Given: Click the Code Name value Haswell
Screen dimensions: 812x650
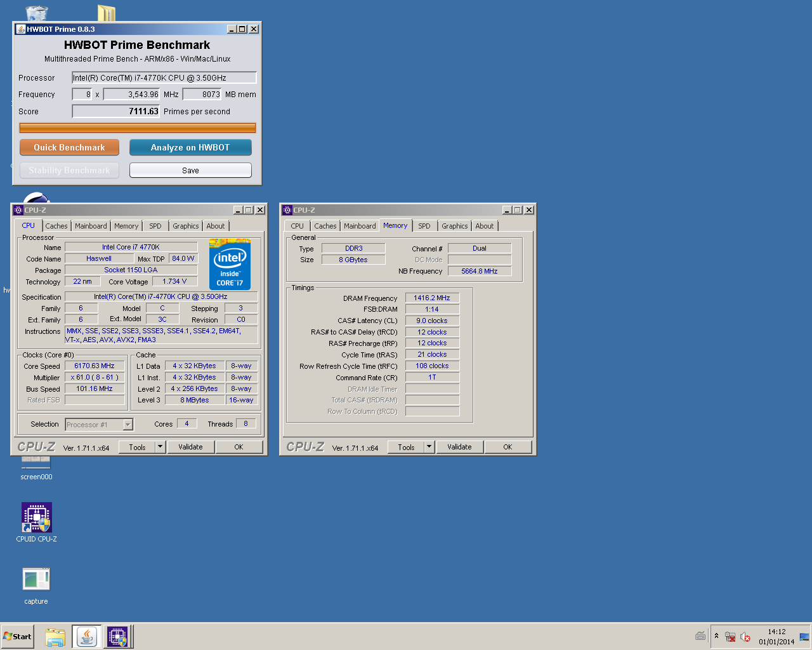Looking at the screenshot, I should click(99, 258).
